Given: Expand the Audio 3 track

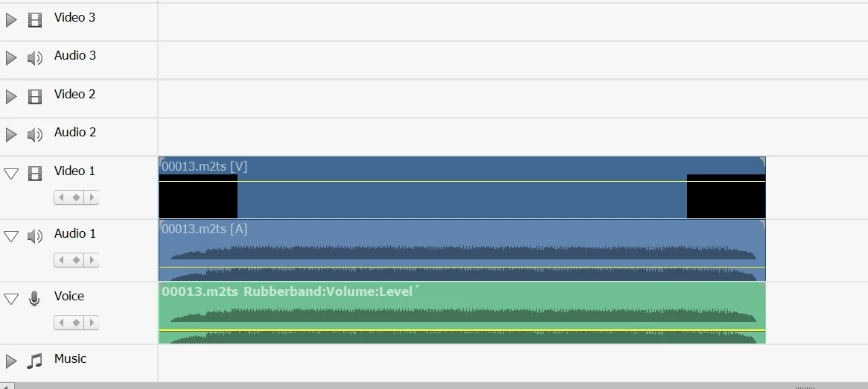Looking at the screenshot, I should point(11,58).
